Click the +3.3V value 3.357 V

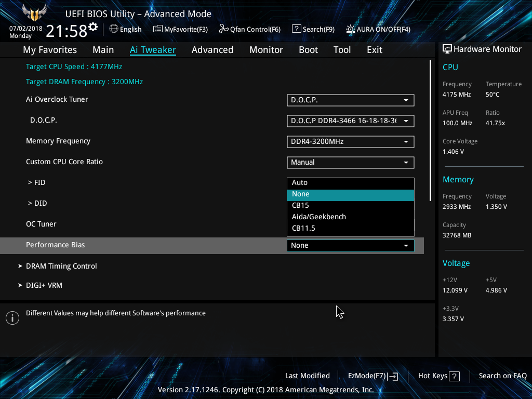point(453,319)
